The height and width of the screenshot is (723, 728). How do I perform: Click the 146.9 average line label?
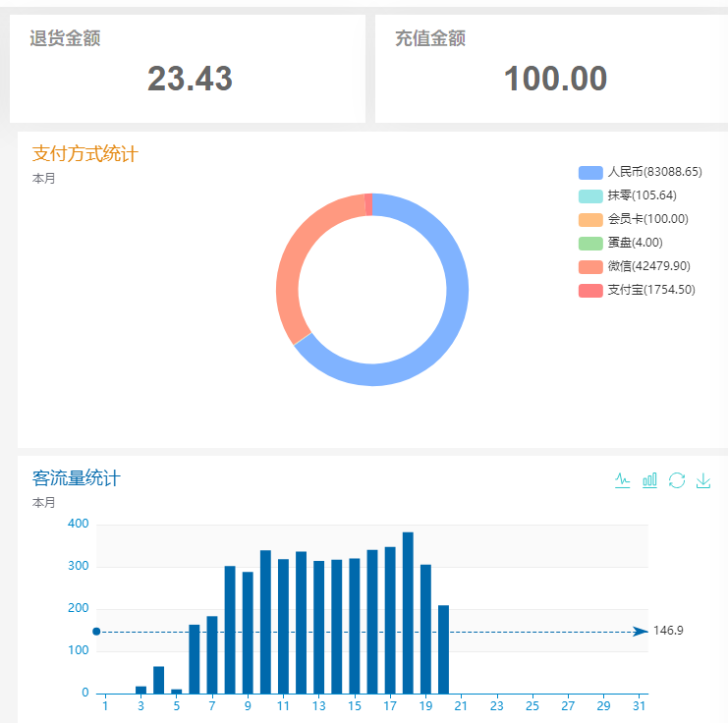[x=668, y=631]
